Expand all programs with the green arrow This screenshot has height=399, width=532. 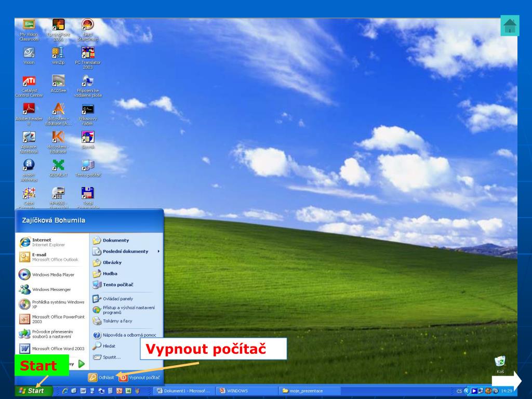click(82, 364)
